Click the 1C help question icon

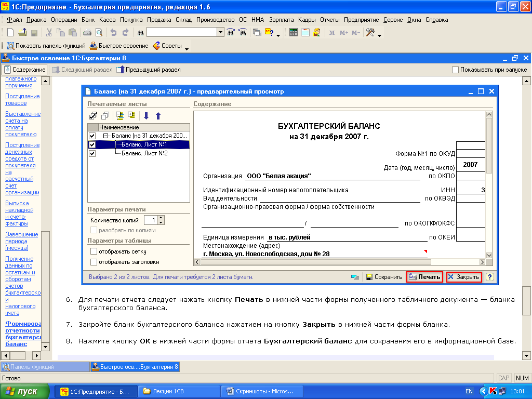click(x=269, y=33)
